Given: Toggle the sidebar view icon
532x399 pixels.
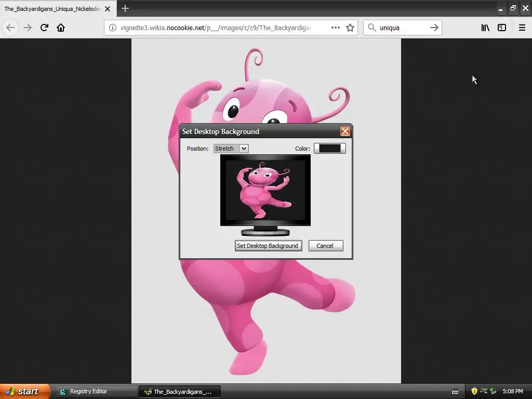Looking at the screenshot, I should (x=502, y=28).
